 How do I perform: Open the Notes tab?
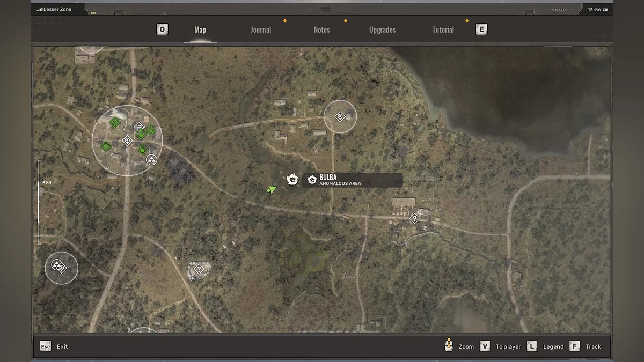tap(321, 29)
